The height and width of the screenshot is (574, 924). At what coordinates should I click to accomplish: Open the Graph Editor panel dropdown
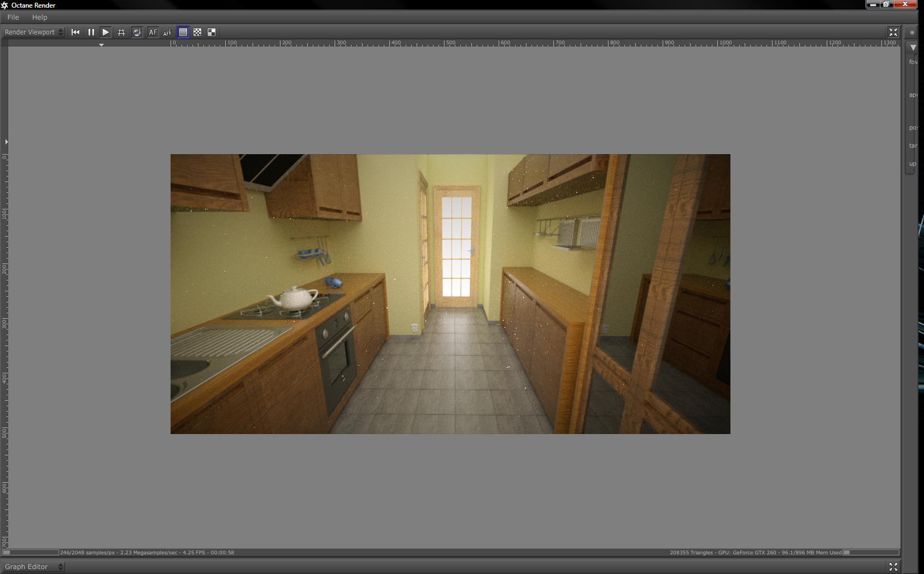[33, 567]
